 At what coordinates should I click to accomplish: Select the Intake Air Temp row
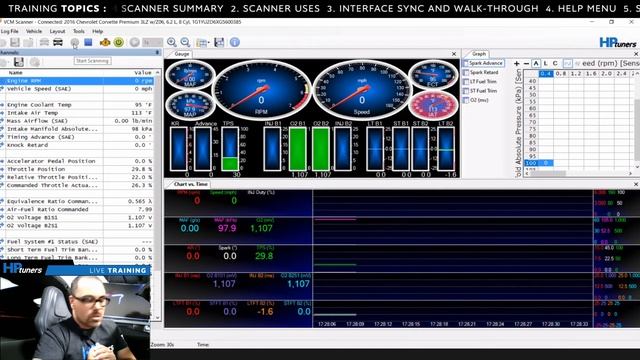click(77, 113)
